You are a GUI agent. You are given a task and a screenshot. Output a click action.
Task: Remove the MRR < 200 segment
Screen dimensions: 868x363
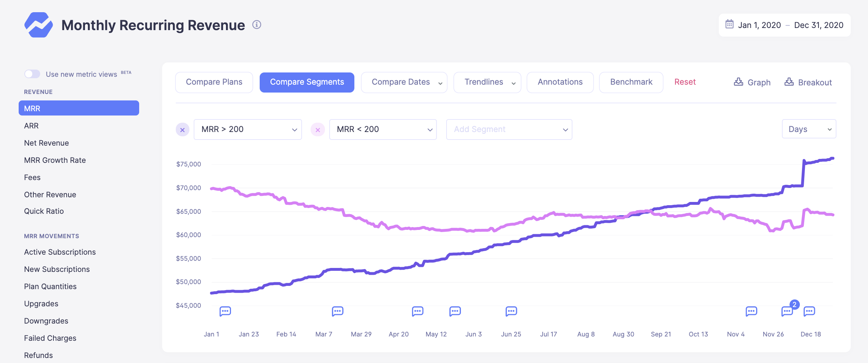[318, 130]
